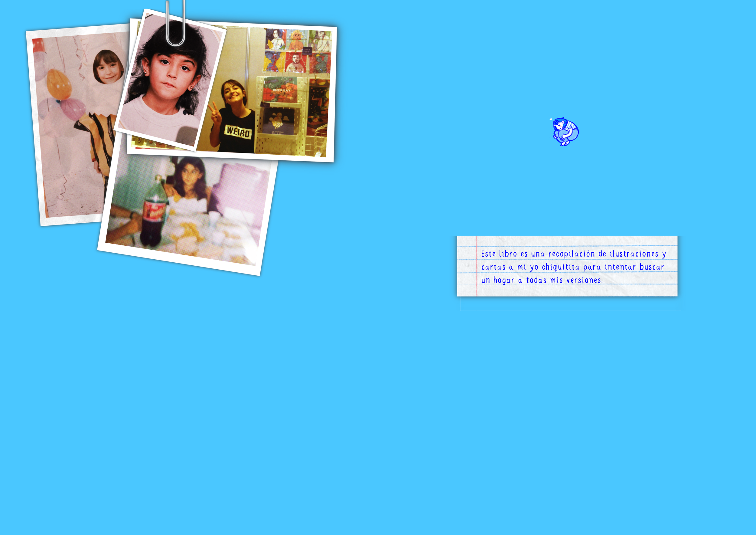The width and height of the screenshot is (756, 535).
Task: Click the WEIRD text on the black t-shirt
Action: click(238, 132)
